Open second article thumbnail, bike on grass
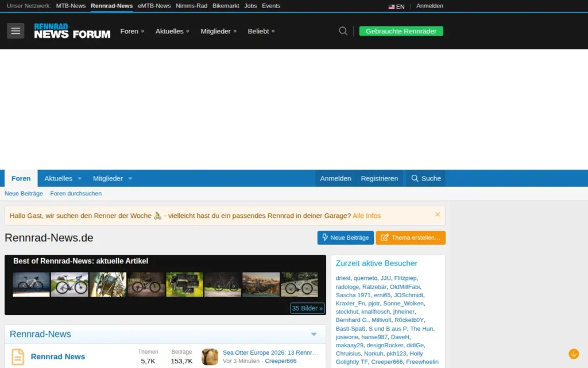588x368 pixels. 69,285
